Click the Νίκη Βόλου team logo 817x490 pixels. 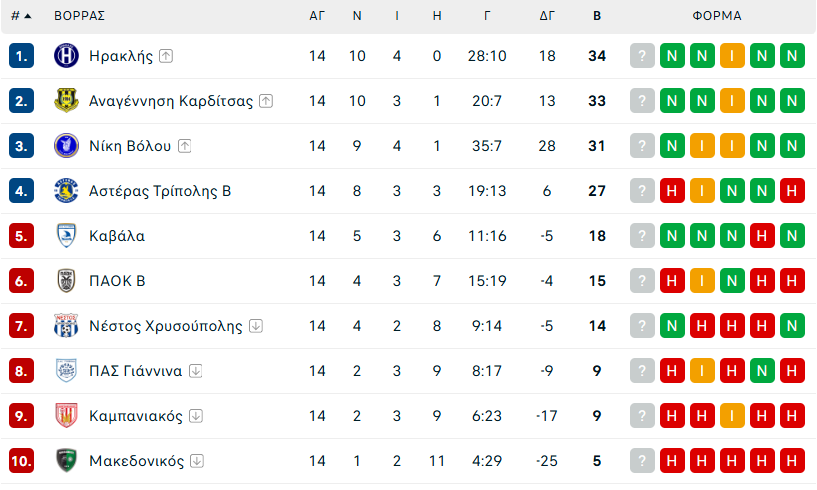(x=66, y=146)
